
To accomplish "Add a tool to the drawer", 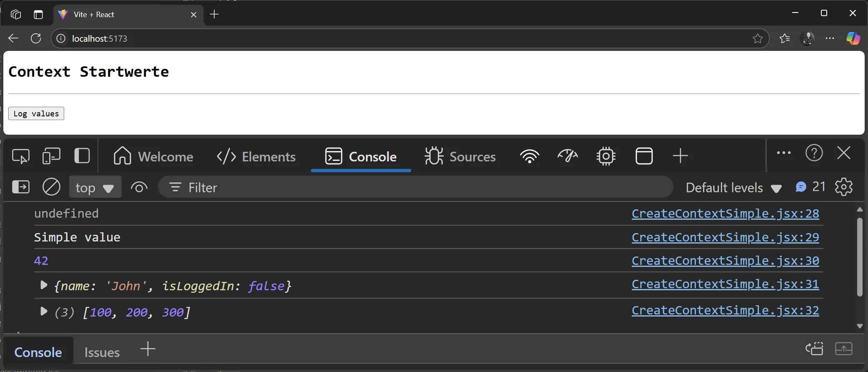I will pyautogui.click(x=148, y=349).
